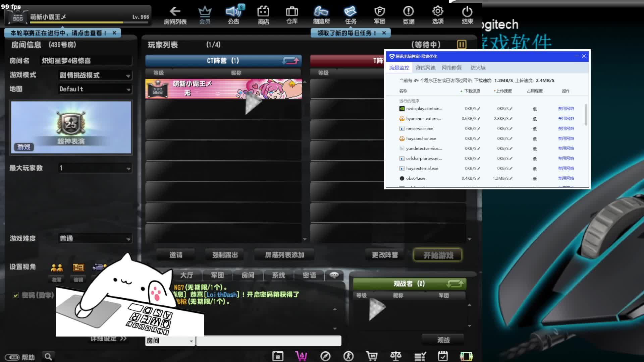644x362 pixels.
Task: Click the magnifier search icon beside 帮助
Action: point(48,357)
